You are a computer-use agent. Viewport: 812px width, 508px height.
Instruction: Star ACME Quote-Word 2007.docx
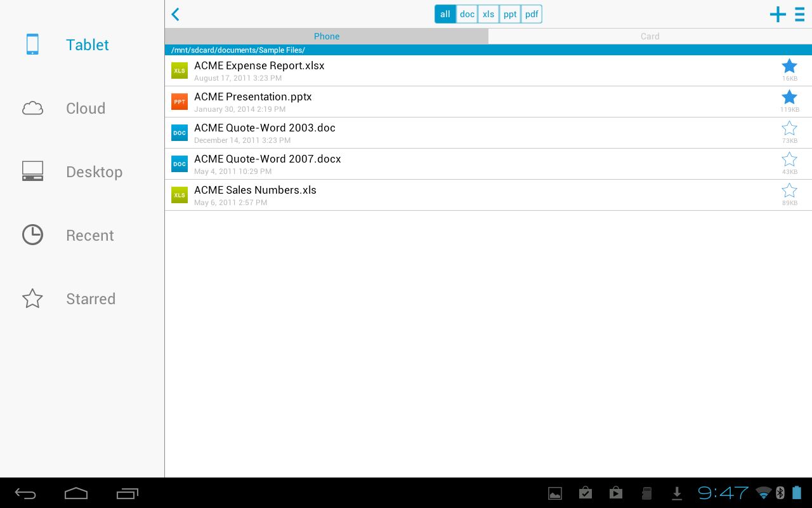(789, 159)
